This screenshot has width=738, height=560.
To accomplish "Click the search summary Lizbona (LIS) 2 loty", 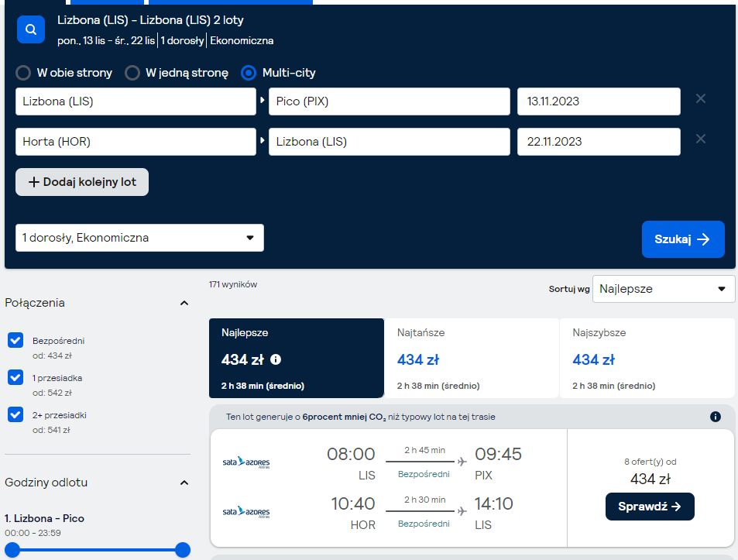I will 150,20.
